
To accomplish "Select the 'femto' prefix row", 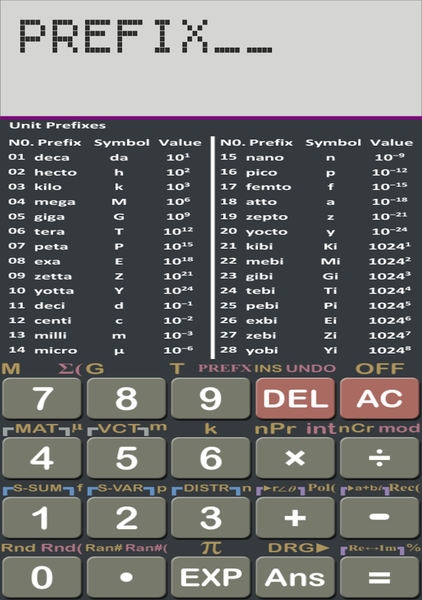I will click(314, 187).
